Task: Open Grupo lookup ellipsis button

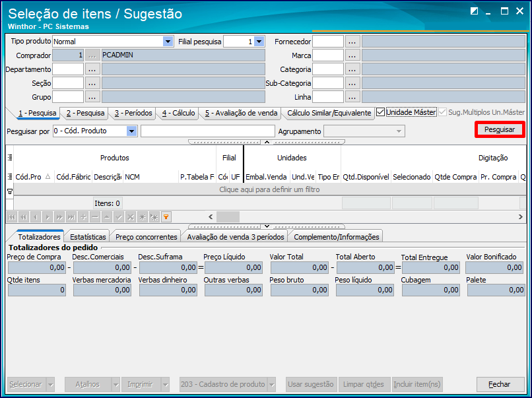Action: pyautogui.click(x=92, y=97)
